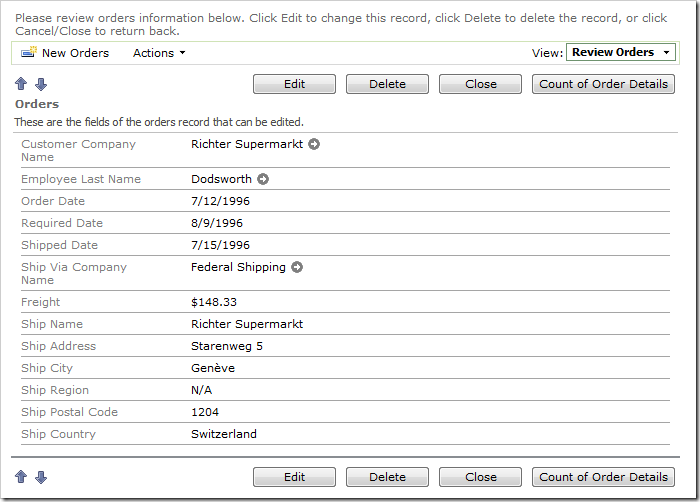This screenshot has height=502, width=700.
Task: Click the Richter Supermarkt customer company link
Action: click(247, 144)
